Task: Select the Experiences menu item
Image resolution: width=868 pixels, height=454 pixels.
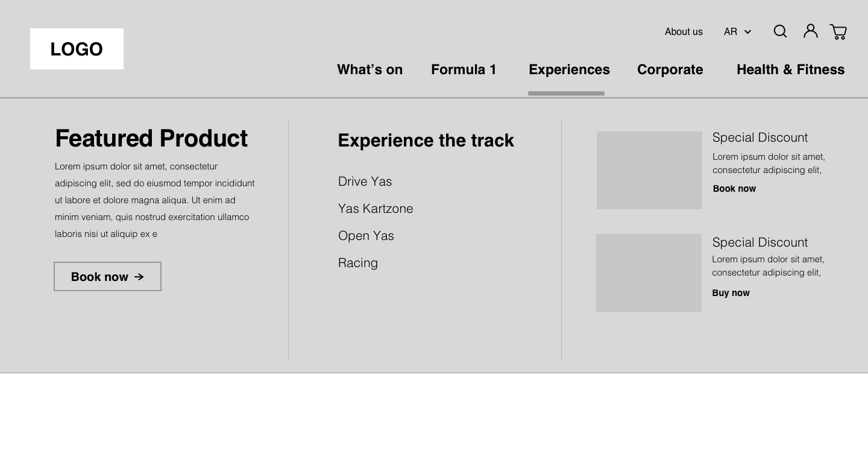Action: pyautogui.click(x=569, y=70)
